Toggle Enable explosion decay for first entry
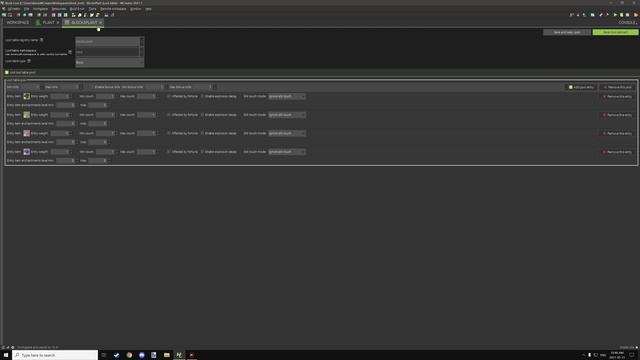The width and height of the screenshot is (640, 360). point(202,96)
